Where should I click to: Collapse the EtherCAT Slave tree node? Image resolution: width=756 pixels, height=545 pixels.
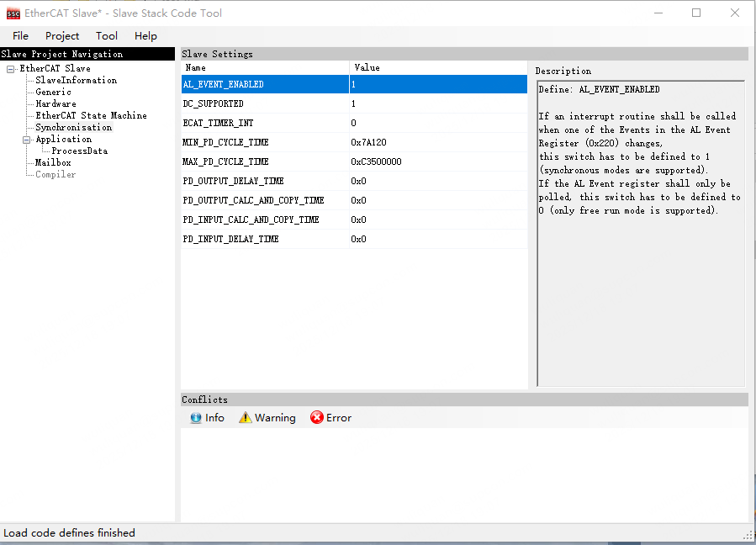coord(11,69)
